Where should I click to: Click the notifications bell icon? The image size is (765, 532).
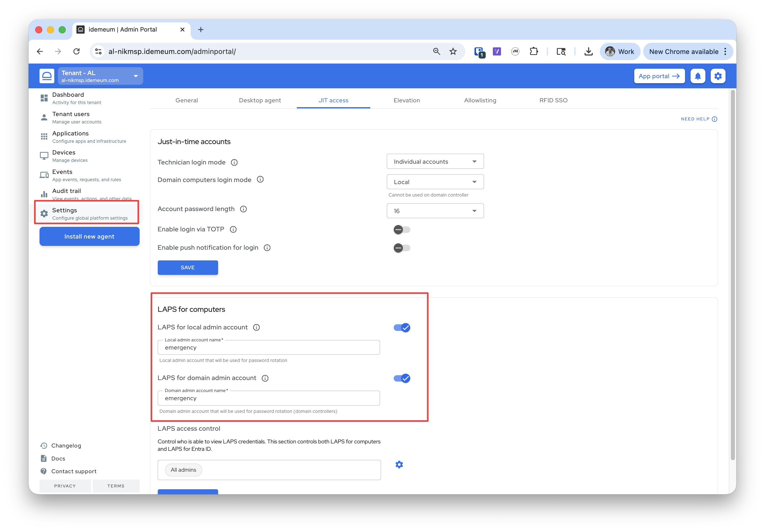click(697, 76)
